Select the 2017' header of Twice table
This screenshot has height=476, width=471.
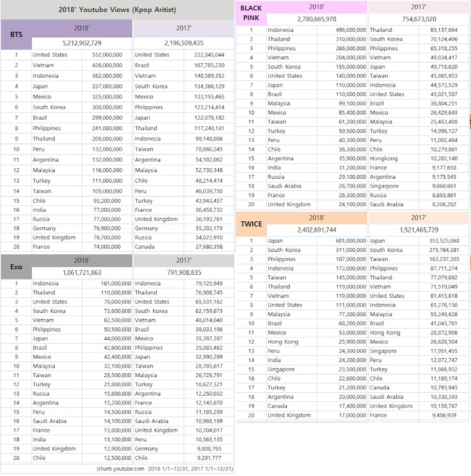tap(419, 218)
